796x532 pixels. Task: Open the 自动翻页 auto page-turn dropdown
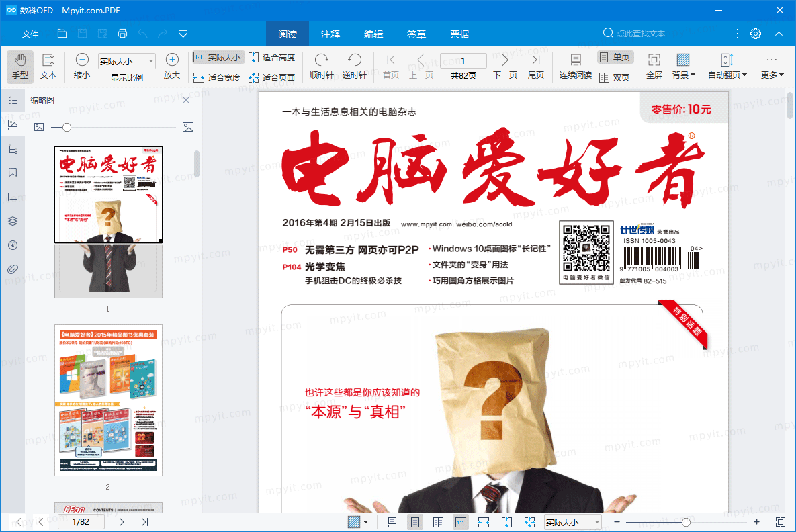click(727, 66)
